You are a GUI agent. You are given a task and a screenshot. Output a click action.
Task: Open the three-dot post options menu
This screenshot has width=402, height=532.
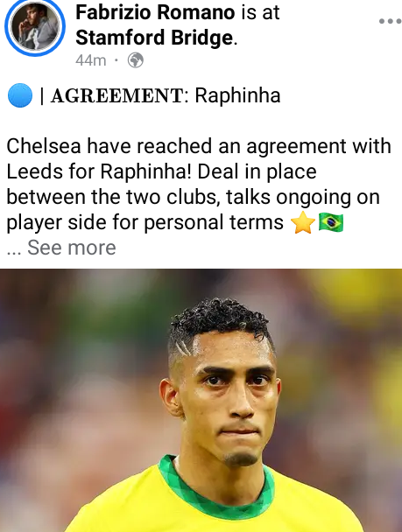(x=391, y=21)
